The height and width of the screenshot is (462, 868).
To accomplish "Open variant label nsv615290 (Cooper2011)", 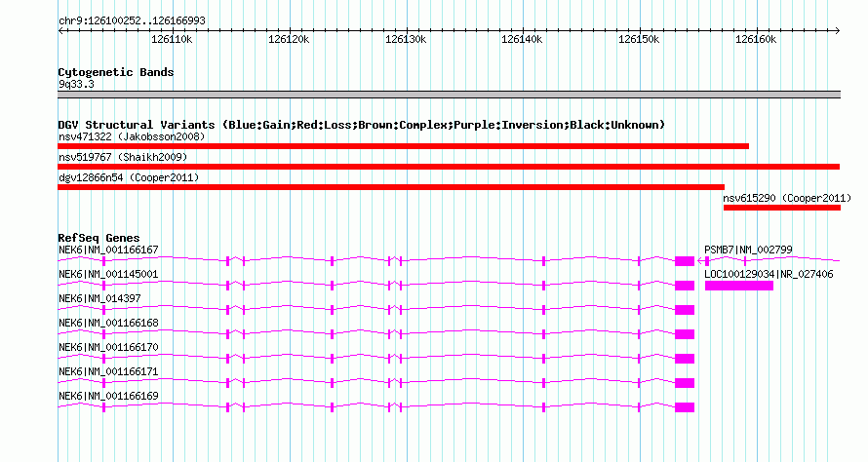I will click(787, 198).
